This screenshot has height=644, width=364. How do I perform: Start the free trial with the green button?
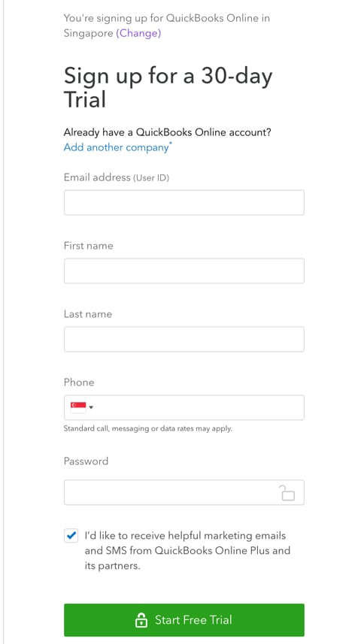tap(184, 620)
